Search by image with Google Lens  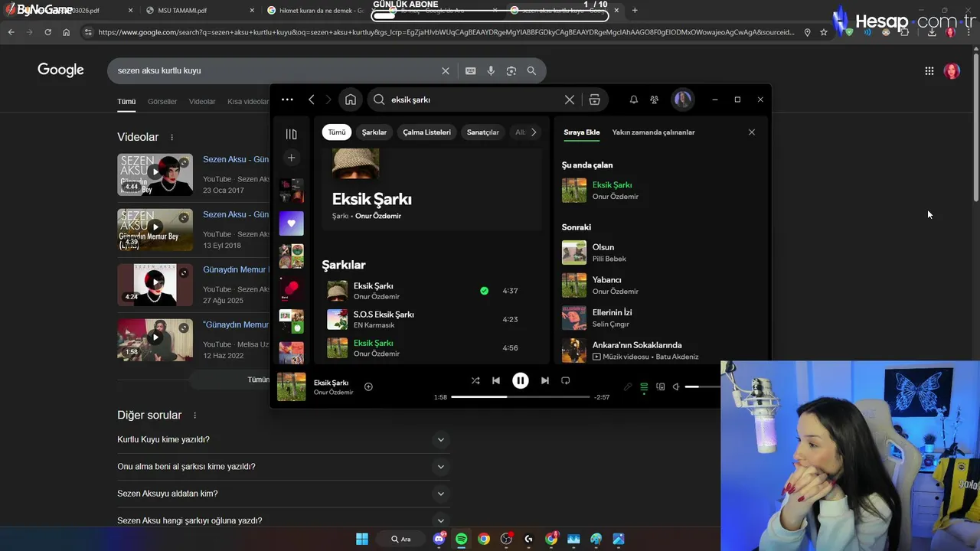coord(511,70)
